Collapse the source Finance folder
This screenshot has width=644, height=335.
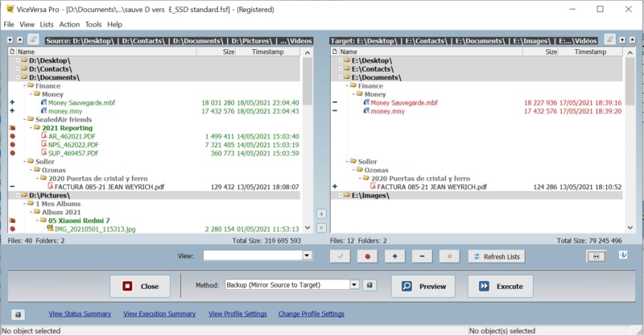coord(25,85)
